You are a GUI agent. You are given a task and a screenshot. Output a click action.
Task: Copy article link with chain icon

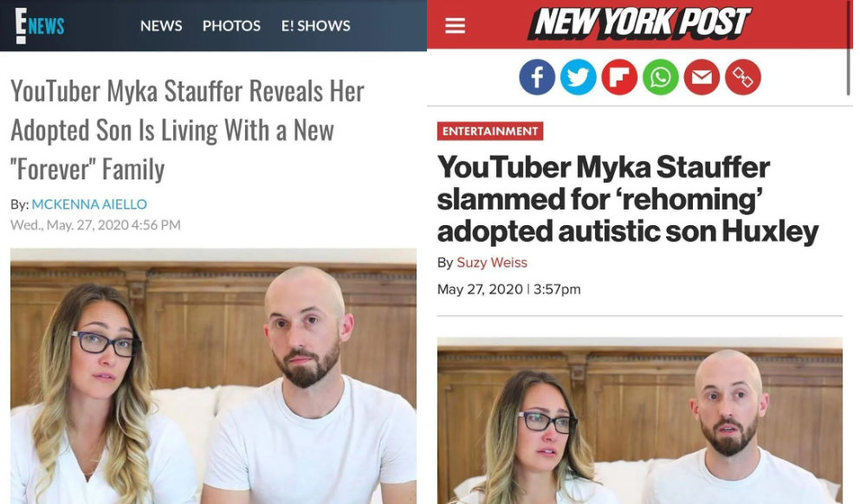[x=742, y=77]
